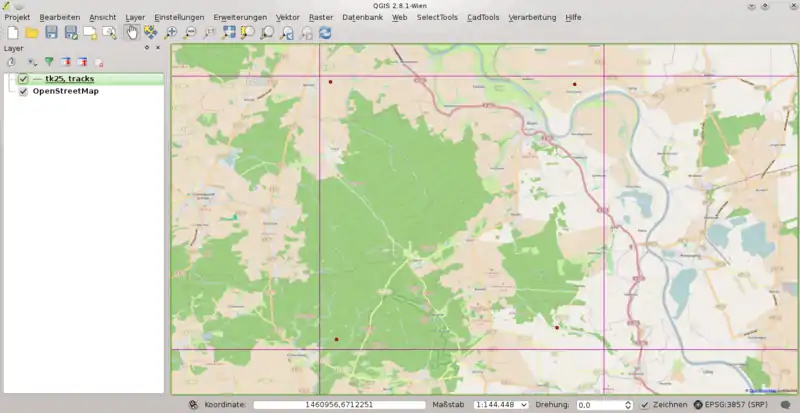Click the New Project icon

(12, 33)
